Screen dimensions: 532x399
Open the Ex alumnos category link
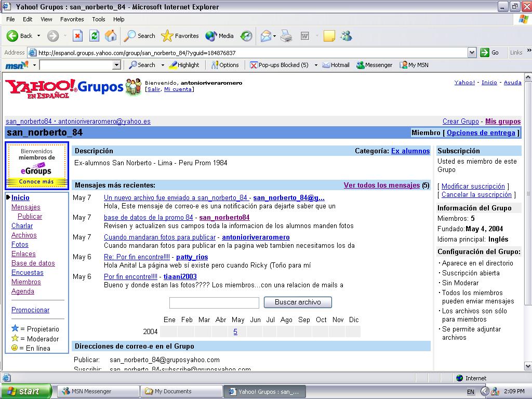coord(410,151)
